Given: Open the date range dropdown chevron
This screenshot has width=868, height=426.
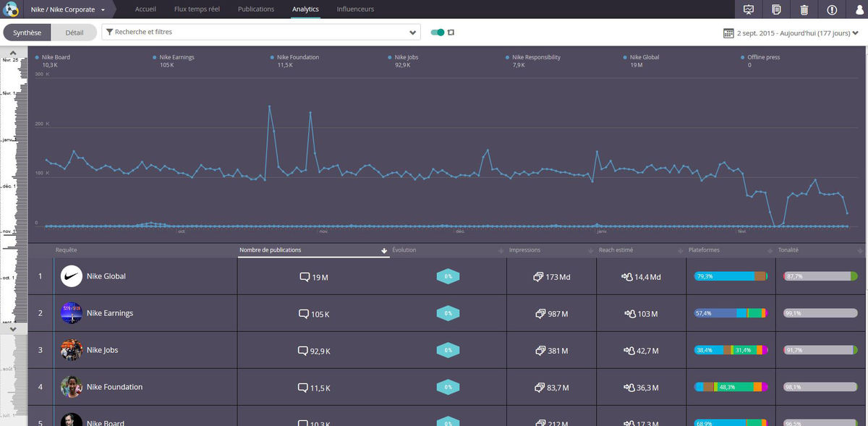Looking at the screenshot, I should pos(855,33).
